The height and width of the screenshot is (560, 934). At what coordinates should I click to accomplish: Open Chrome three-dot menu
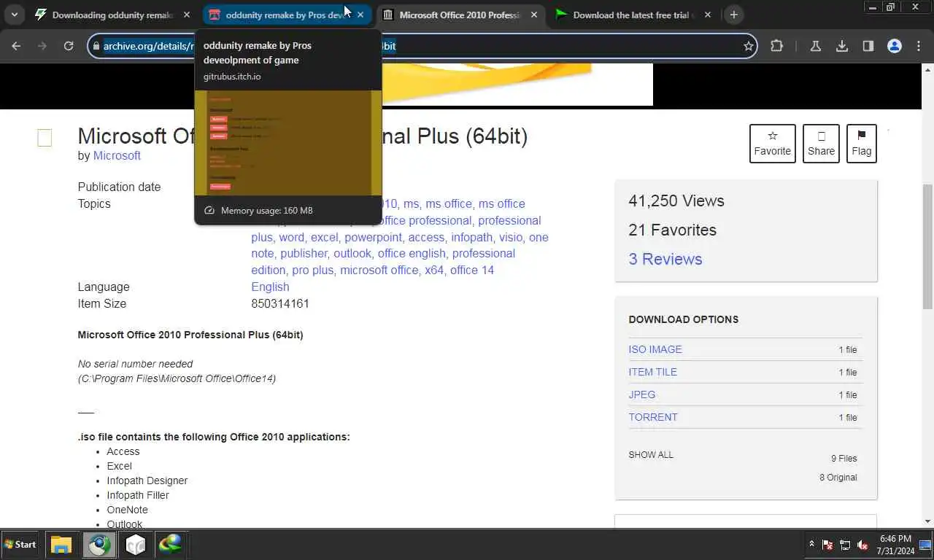tap(919, 46)
